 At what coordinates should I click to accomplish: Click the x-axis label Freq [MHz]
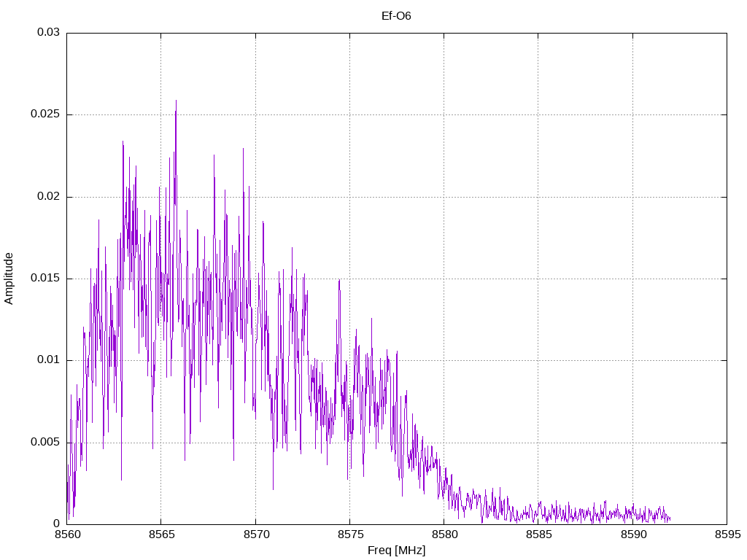[396, 551]
